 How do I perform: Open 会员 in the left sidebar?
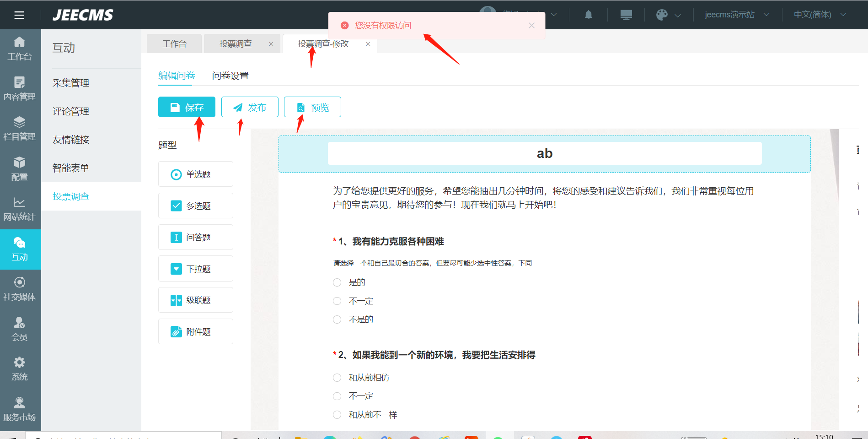(x=20, y=330)
